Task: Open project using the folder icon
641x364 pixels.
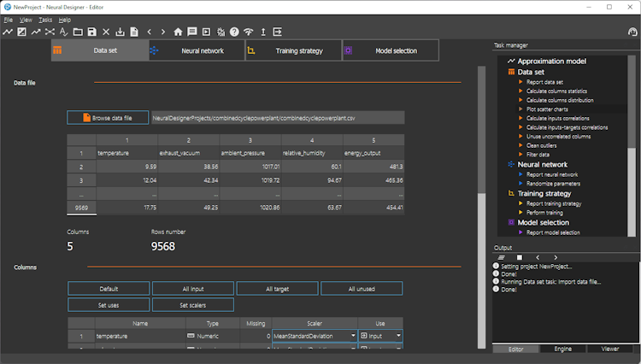Action: coord(78,32)
